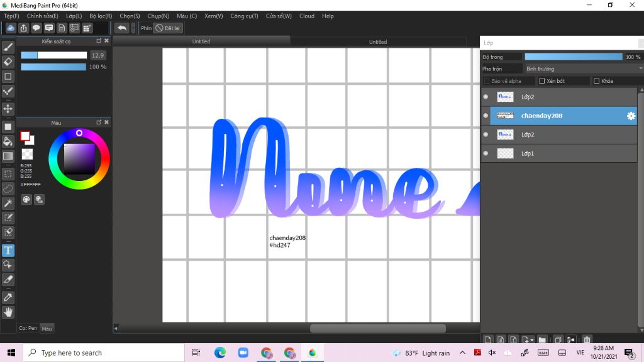Click the add folder icon in layer panel
Image resolution: width=644 pixels, height=362 pixels.
(x=542, y=339)
